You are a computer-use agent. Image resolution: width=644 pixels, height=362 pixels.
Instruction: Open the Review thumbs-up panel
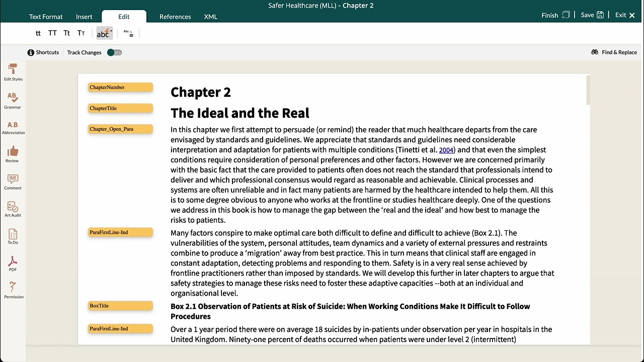(x=13, y=155)
